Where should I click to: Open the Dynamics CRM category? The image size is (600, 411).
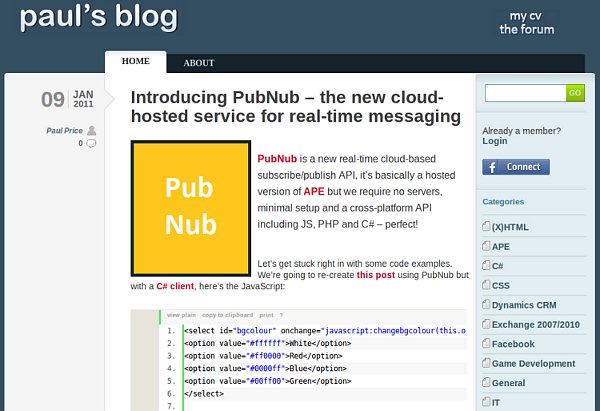(x=524, y=305)
